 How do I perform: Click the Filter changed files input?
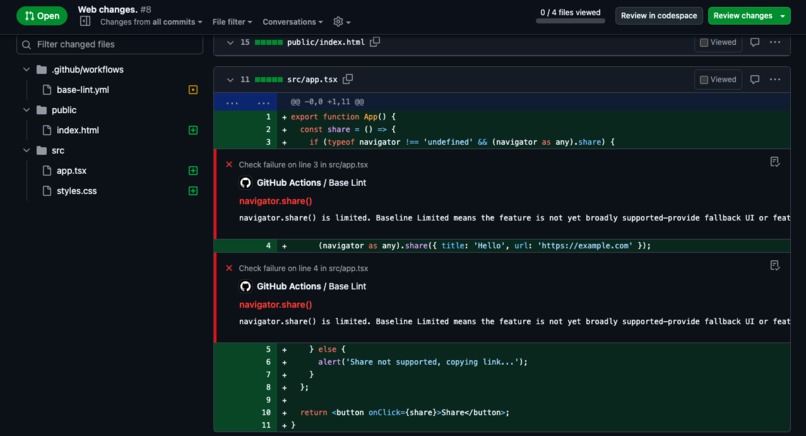click(x=109, y=44)
